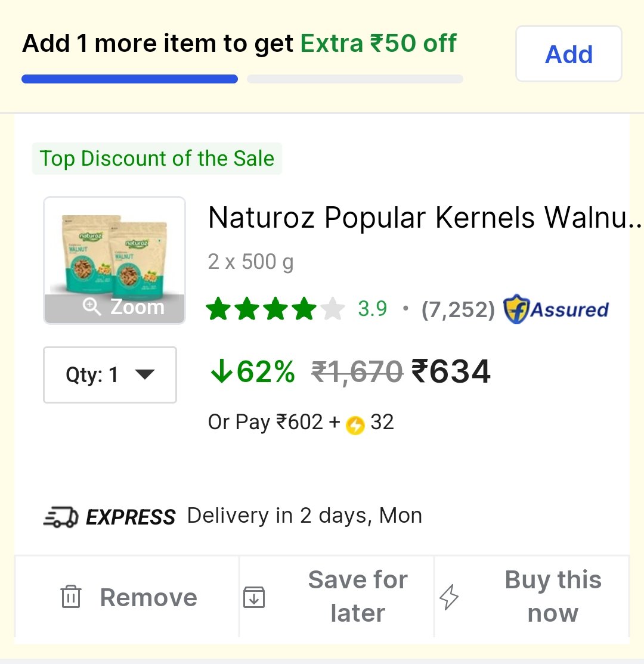The width and height of the screenshot is (644, 664).
Task: Click the lightning bolt Buy now icon
Action: (x=448, y=597)
